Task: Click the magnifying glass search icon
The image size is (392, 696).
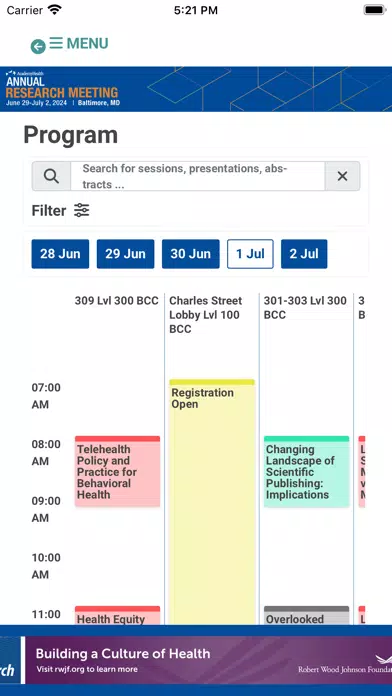Action: tap(51, 176)
